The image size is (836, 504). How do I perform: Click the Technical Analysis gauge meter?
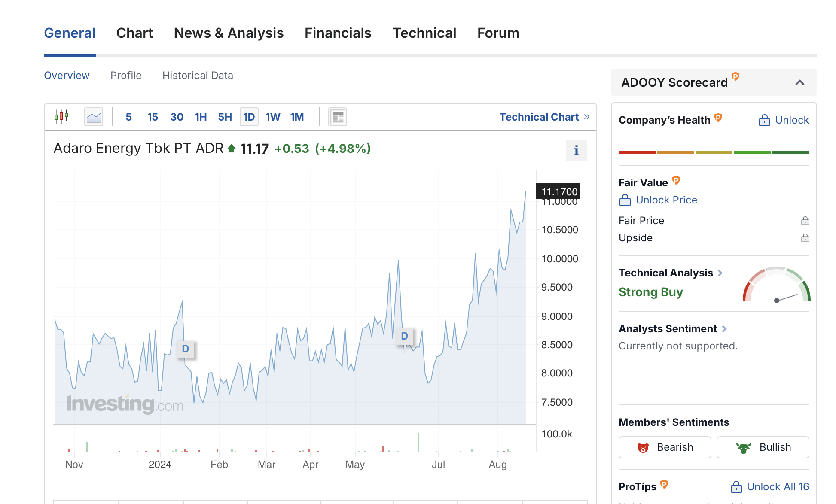click(776, 285)
